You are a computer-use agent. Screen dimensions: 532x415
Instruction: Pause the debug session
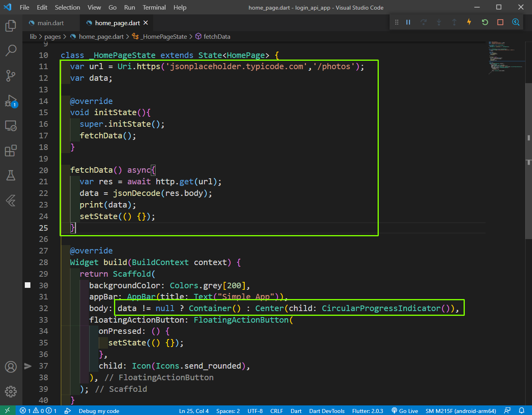click(408, 22)
